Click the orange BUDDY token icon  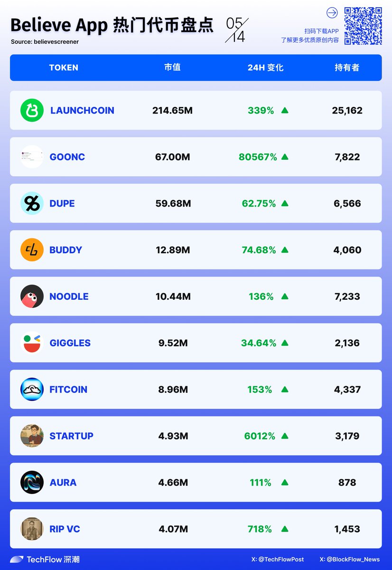[x=32, y=250]
